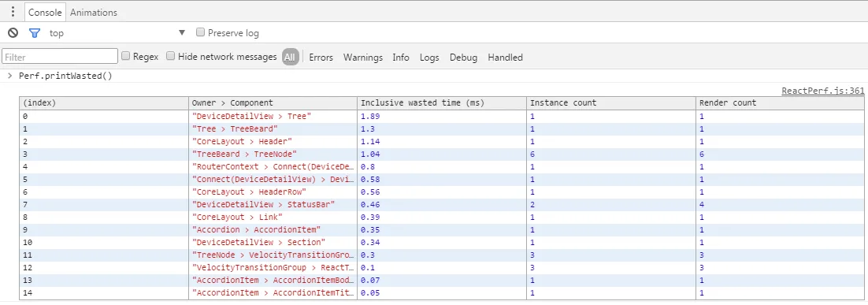
Task: Toggle the blue filter funnel icon
Action: coord(35,33)
